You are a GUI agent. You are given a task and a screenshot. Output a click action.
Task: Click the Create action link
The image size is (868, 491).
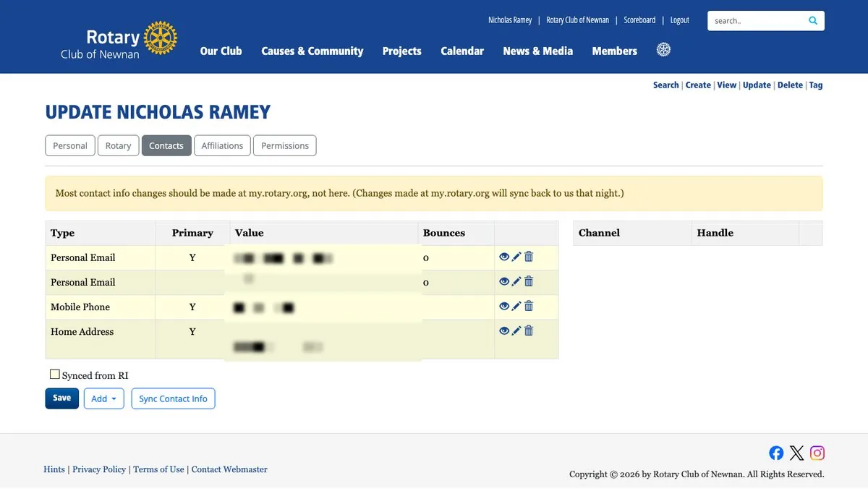[x=698, y=85]
